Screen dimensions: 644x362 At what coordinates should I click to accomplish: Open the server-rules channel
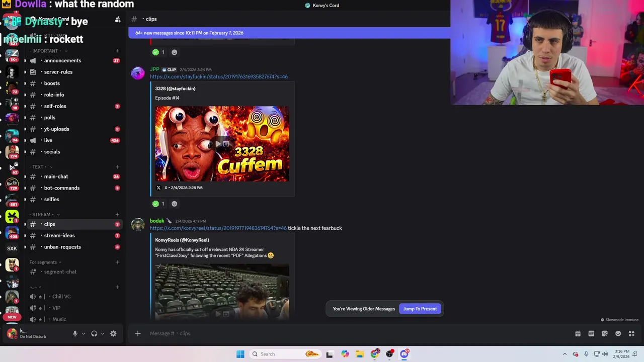click(x=74, y=72)
